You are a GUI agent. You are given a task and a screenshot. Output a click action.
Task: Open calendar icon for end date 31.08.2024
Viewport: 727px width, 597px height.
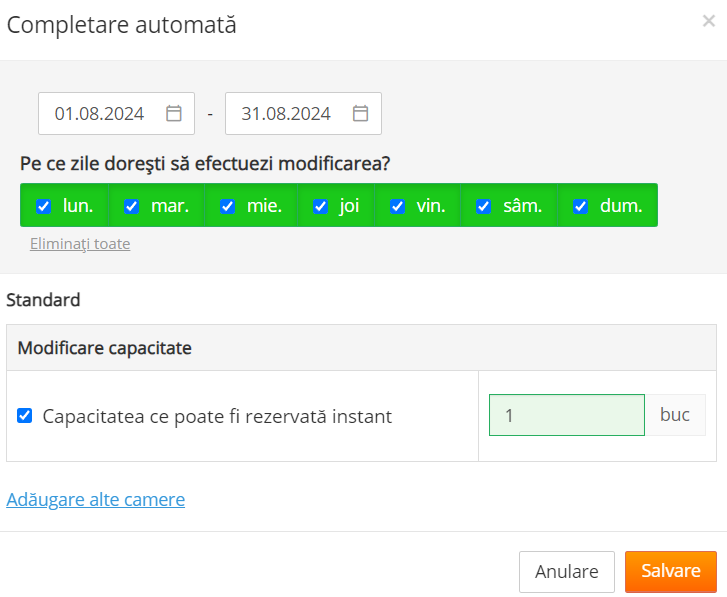click(361, 114)
